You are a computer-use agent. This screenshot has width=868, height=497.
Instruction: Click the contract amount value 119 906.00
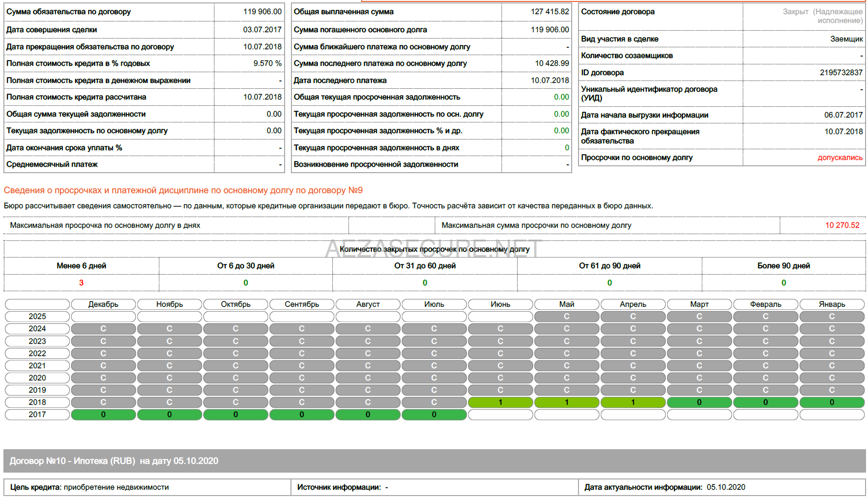pyautogui.click(x=262, y=12)
